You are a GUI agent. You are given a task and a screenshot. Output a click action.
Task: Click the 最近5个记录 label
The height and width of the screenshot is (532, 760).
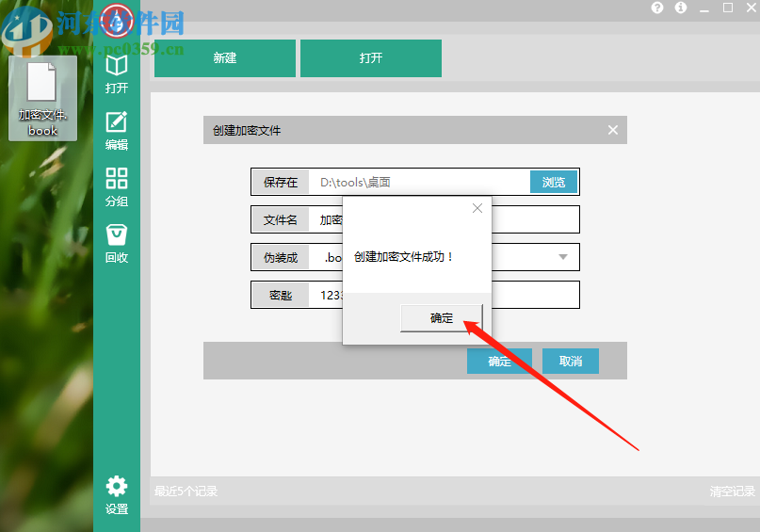186,492
